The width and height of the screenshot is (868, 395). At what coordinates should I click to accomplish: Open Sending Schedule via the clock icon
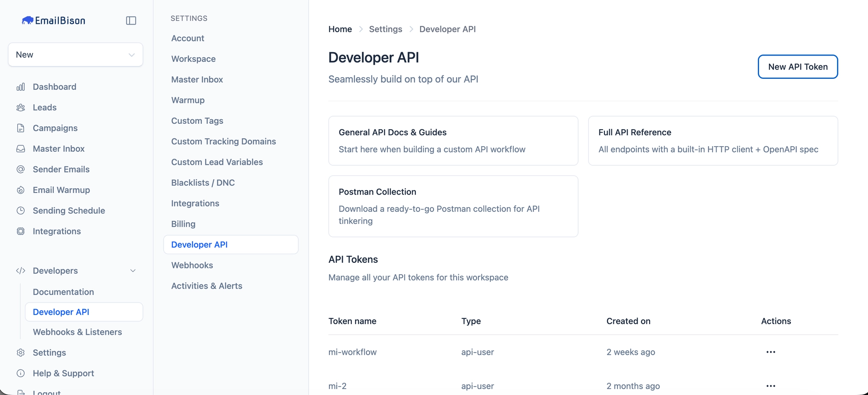point(21,210)
